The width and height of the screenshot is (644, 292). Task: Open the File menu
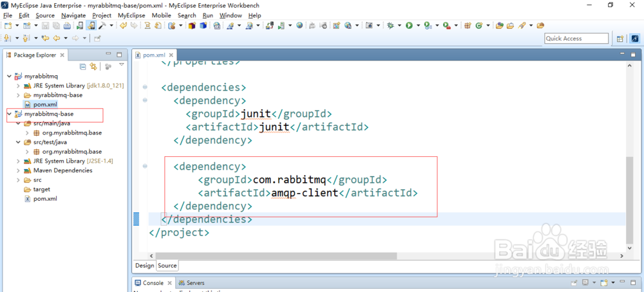(8, 15)
